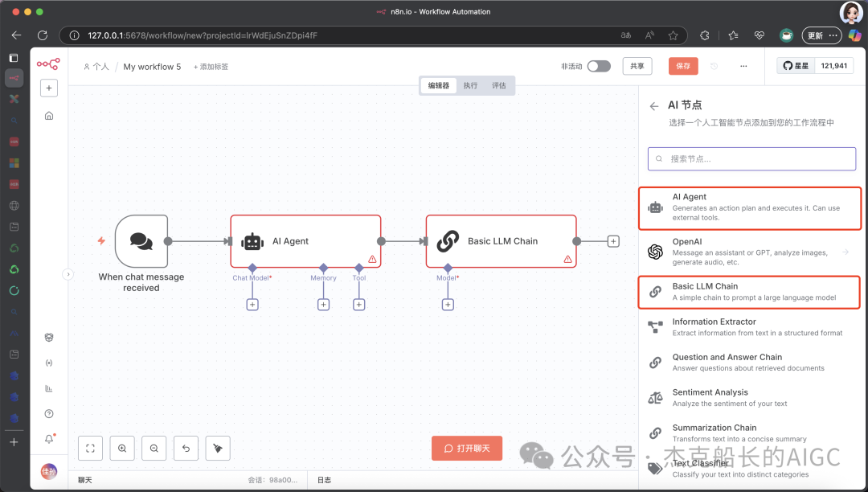Viewport: 868px width, 492px height.
Task: Click the 个人 breadcrumb link
Action: pyautogui.click(x=96, y=67)
